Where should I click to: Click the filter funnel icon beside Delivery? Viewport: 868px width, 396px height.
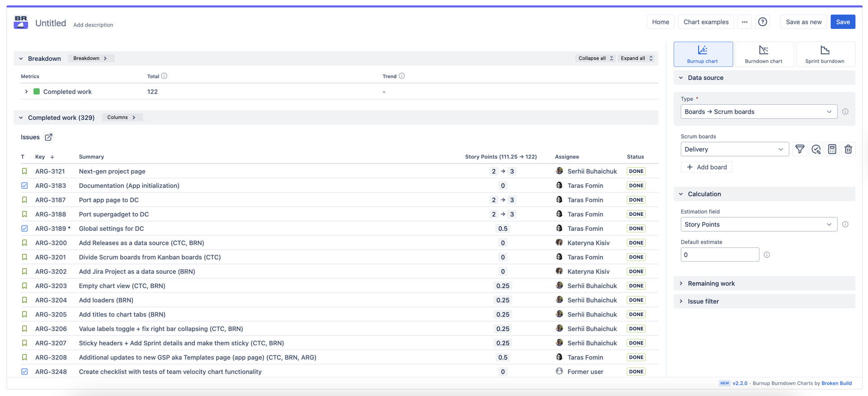coord(800,149)
